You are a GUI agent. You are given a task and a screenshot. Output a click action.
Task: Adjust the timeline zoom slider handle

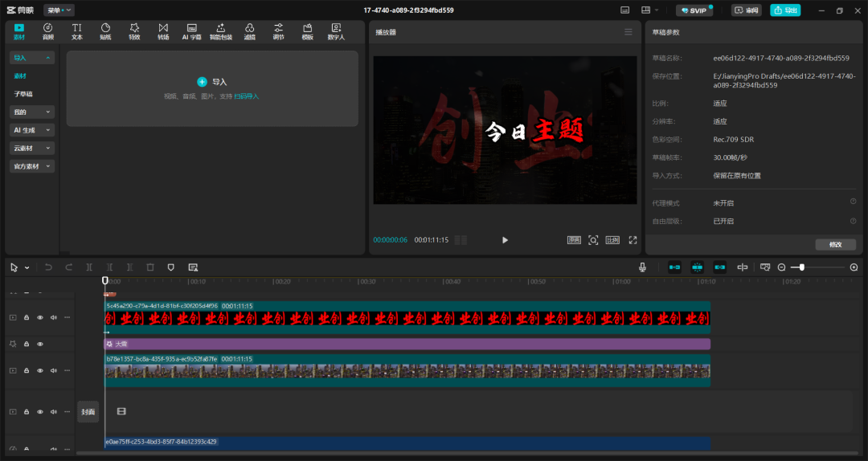click(801, 267)
